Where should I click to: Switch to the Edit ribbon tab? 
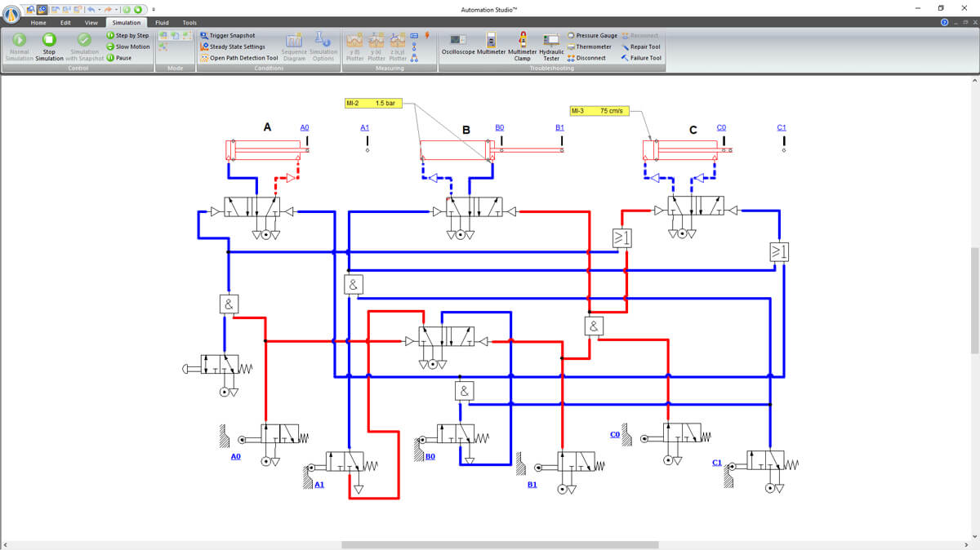point(65,23)
